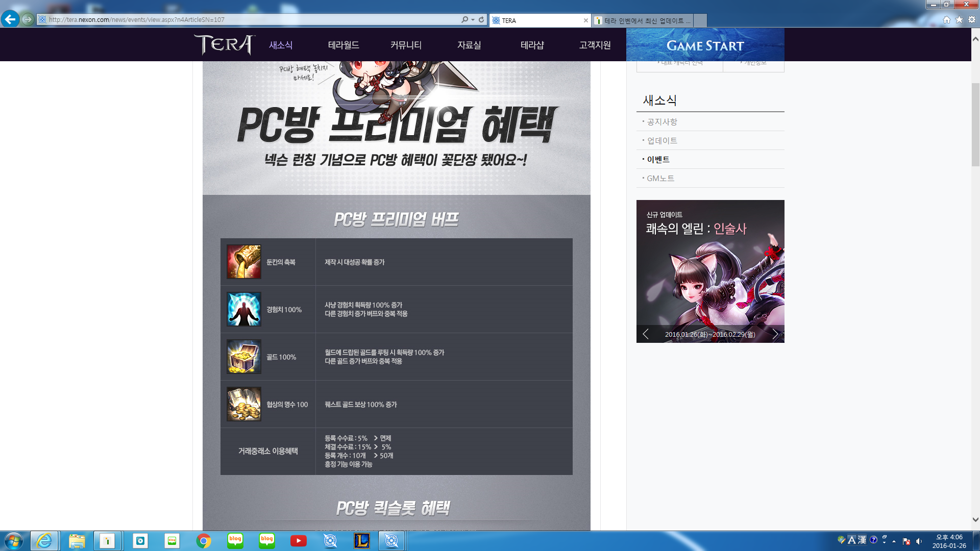Click the Action Center flag tray icon

(x=906, y=541)
